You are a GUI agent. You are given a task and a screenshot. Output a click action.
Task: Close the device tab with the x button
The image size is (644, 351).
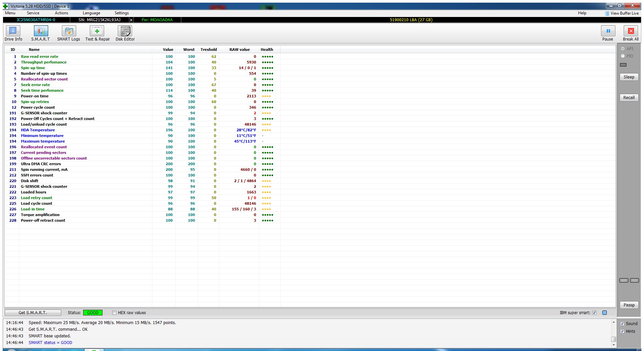coord(131,20)
